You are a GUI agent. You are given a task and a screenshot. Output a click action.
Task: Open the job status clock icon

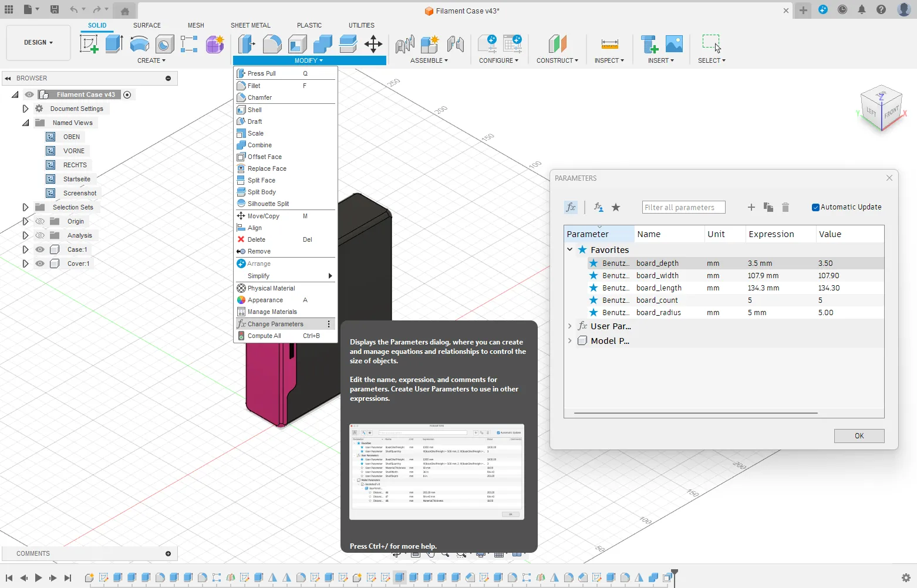click(842, 9)
